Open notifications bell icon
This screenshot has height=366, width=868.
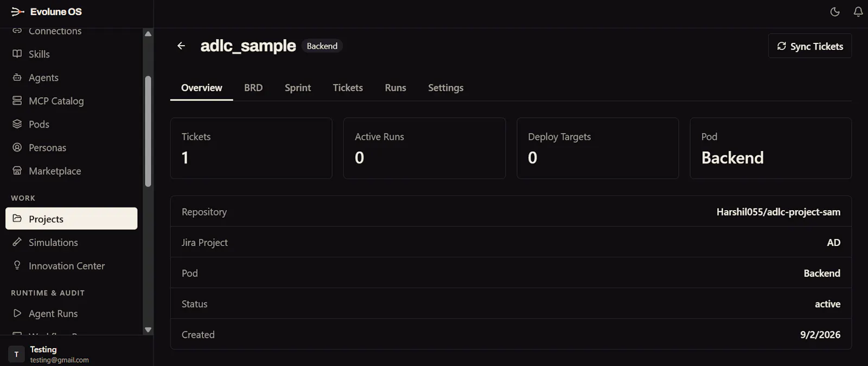(x=858, y=11)
